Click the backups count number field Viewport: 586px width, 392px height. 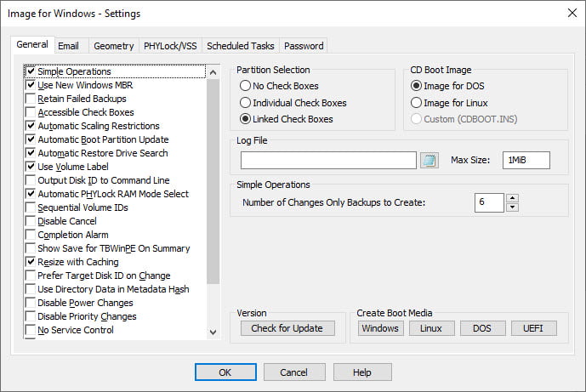pyautogui.click(x=489, y=202)
